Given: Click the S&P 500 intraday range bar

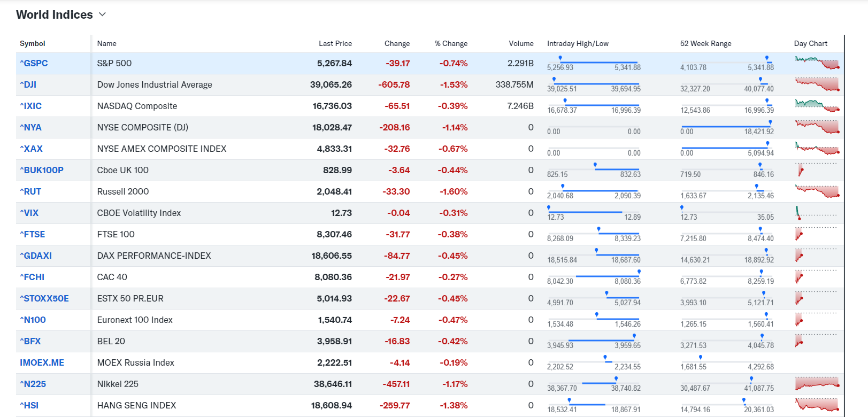Looking at the screenshot, I should pyautogui.click(x=594, y=63).
